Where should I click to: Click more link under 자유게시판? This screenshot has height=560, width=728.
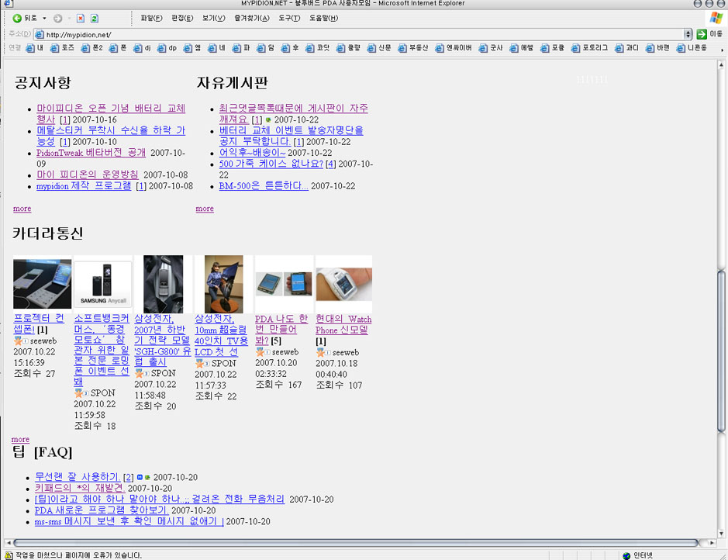tap(205, 209)
